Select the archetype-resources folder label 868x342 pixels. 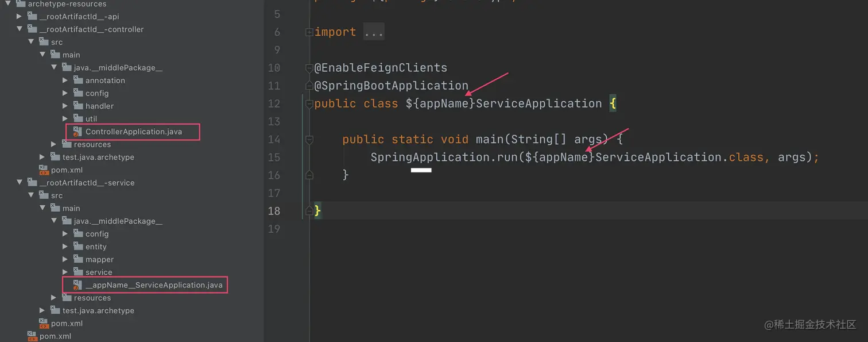[67, 4]
